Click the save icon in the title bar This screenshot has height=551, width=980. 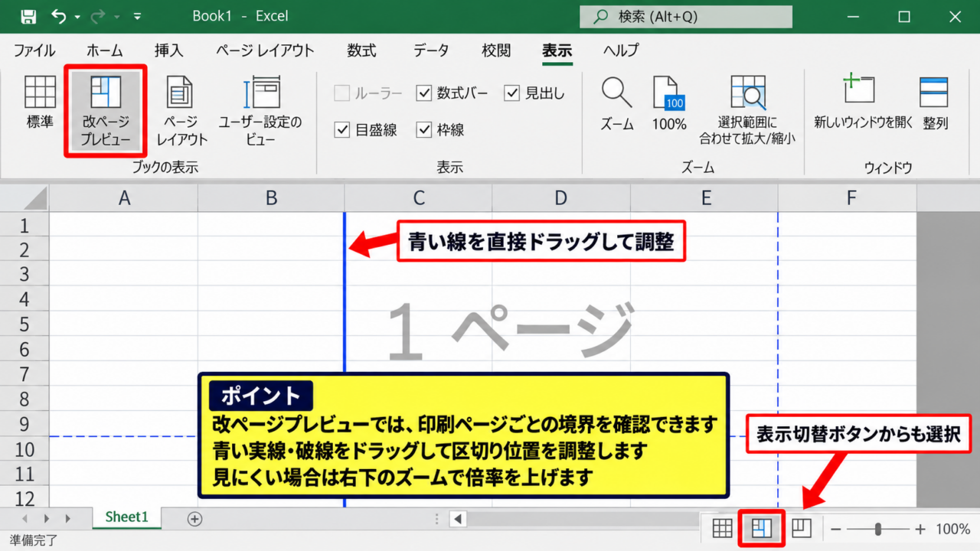point(28,16)
